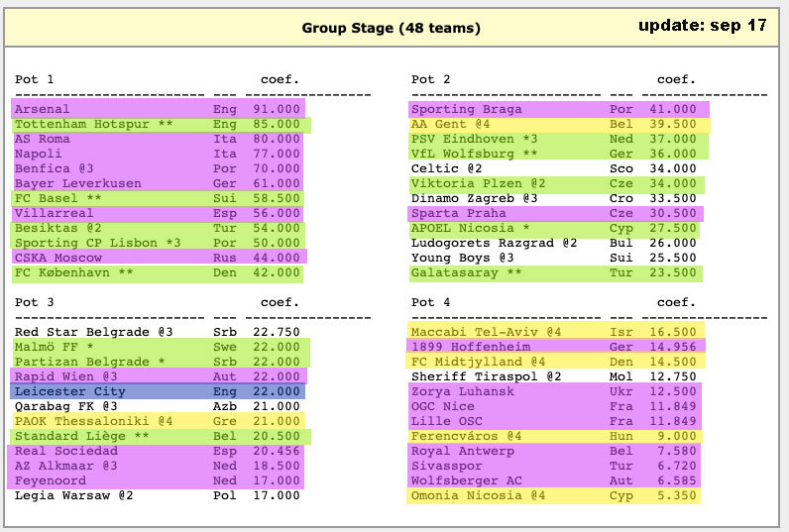
Task: Click the Lille OSC row
Action: [x=555, y=421]
